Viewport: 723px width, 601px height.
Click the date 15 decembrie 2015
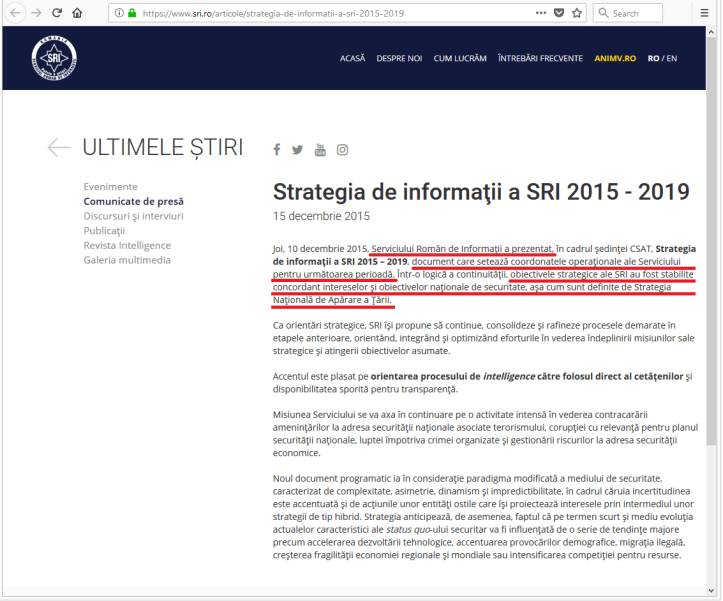point(321,216)
